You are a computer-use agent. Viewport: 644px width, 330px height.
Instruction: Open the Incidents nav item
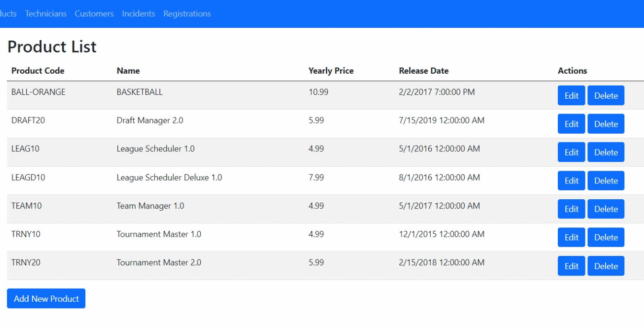[138, 13]
